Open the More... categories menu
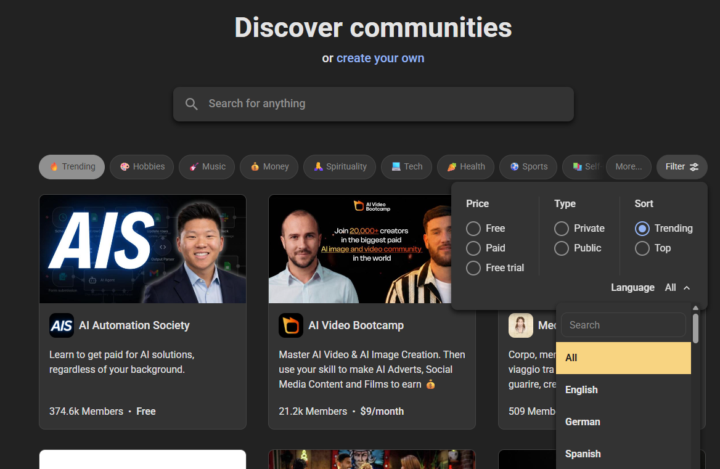The image size is (720, 469). click(629, 167)
